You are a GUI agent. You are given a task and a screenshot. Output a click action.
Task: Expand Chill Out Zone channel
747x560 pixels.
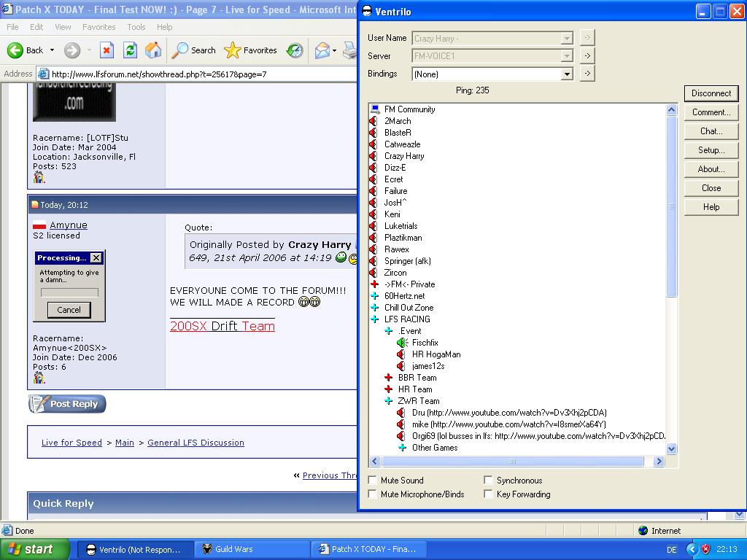click(375, 308)
